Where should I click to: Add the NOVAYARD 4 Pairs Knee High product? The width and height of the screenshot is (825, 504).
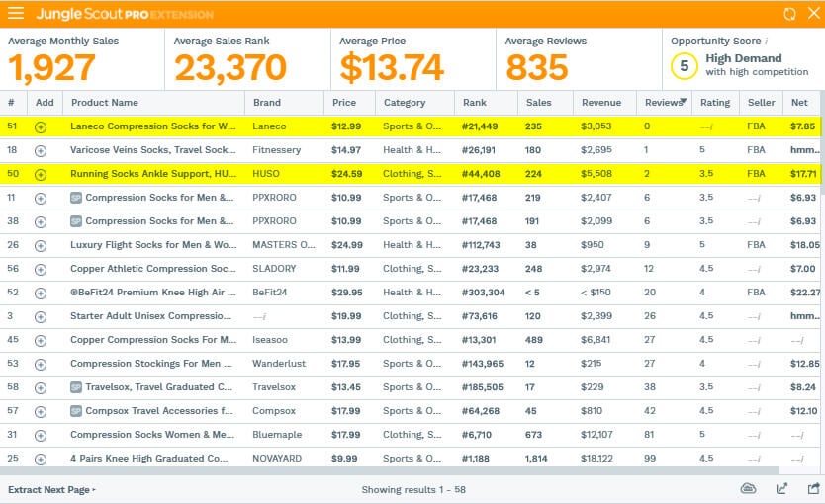click(x=41, y=459)
